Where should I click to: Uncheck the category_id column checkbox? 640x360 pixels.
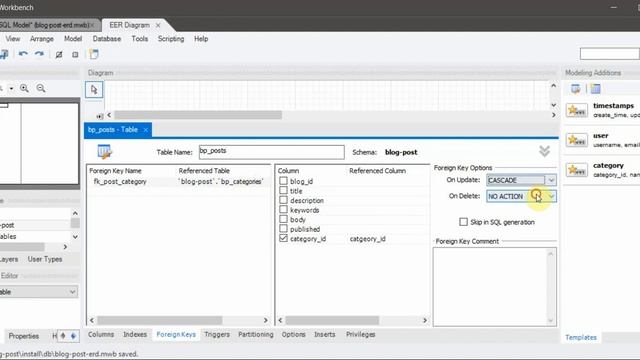[x=283, y=238]
